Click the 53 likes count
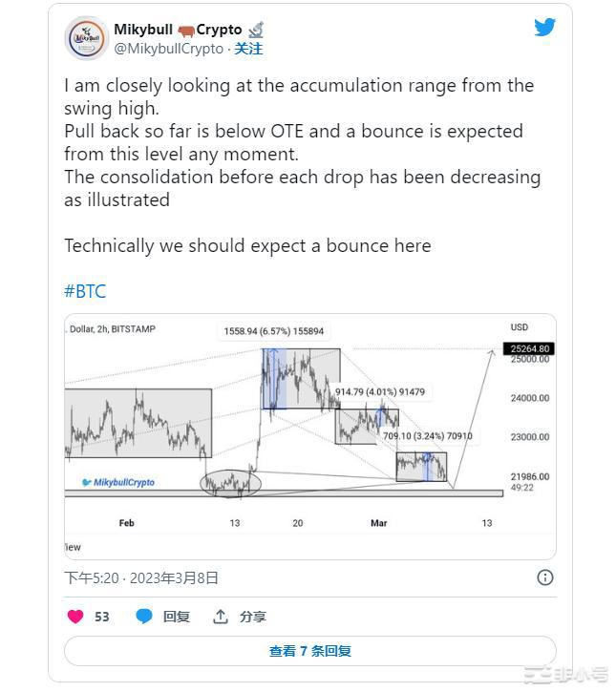The width and height of the screenshot is (616, 692). [x=102, y=617]
